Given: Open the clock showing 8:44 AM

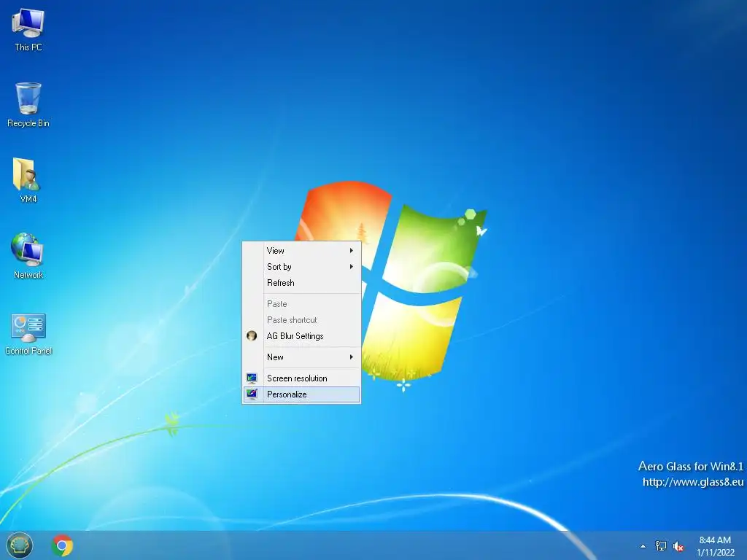Looking at the screenshot, I should coord(715,546).
